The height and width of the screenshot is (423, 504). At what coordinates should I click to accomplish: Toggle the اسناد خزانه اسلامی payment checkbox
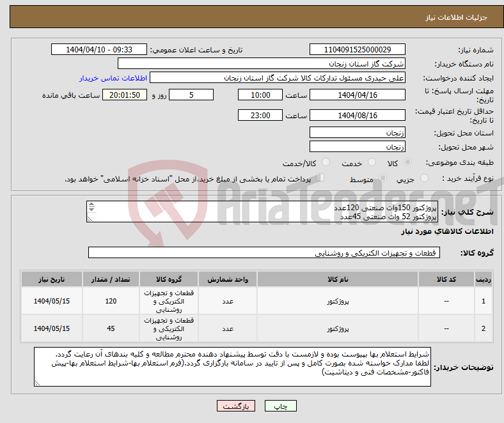pyautogui.click(x=320, y=177)
